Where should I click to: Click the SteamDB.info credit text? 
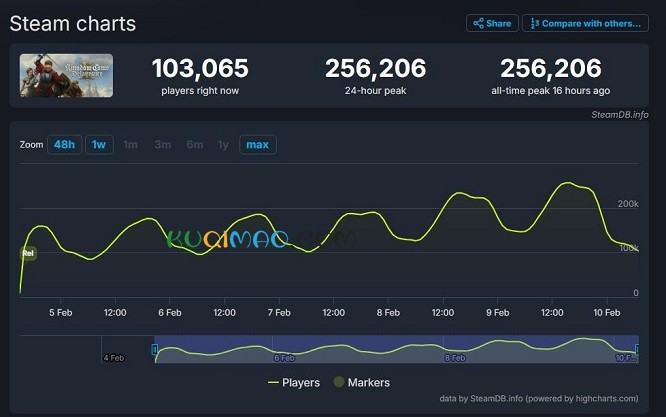(620, 115)
